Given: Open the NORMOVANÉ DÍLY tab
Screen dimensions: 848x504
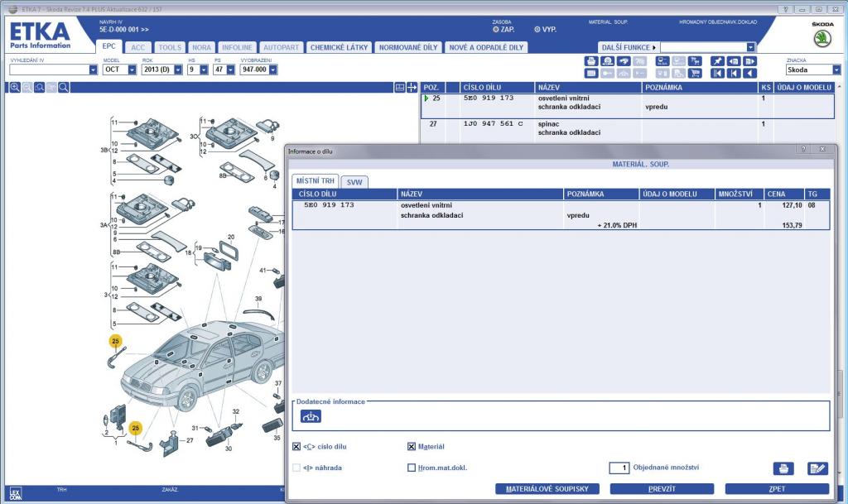Looking at the screenshot, I should coord(408,47).
